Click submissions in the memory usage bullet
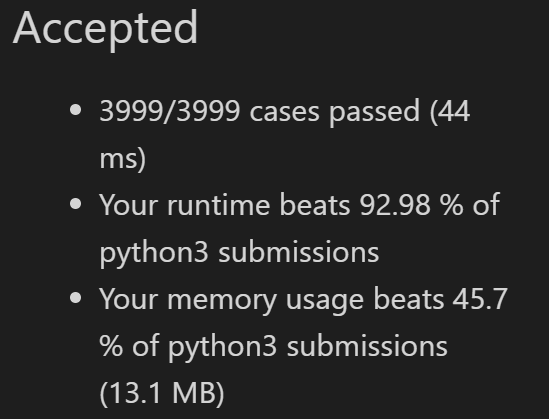Viewport: 549px width, 419px height. [x=367, y=346]
